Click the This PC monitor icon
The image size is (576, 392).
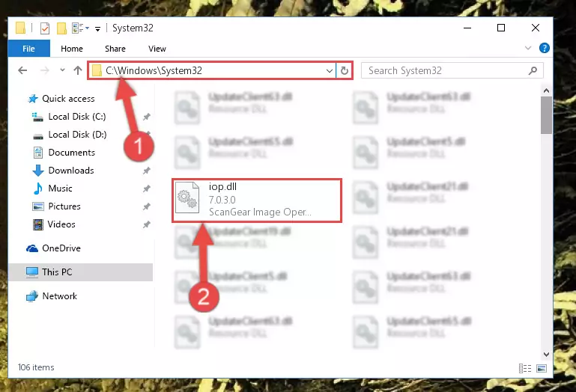(x=32, y=272)
